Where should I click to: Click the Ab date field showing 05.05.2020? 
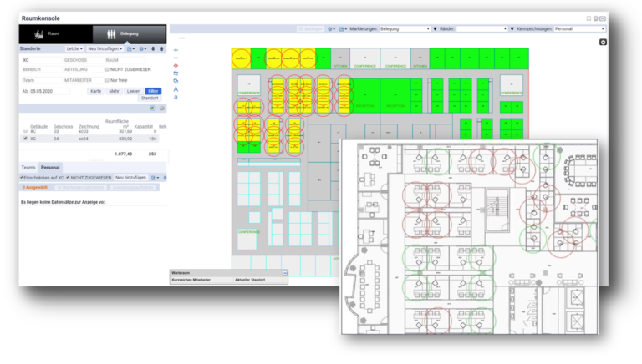pos(50,91)
